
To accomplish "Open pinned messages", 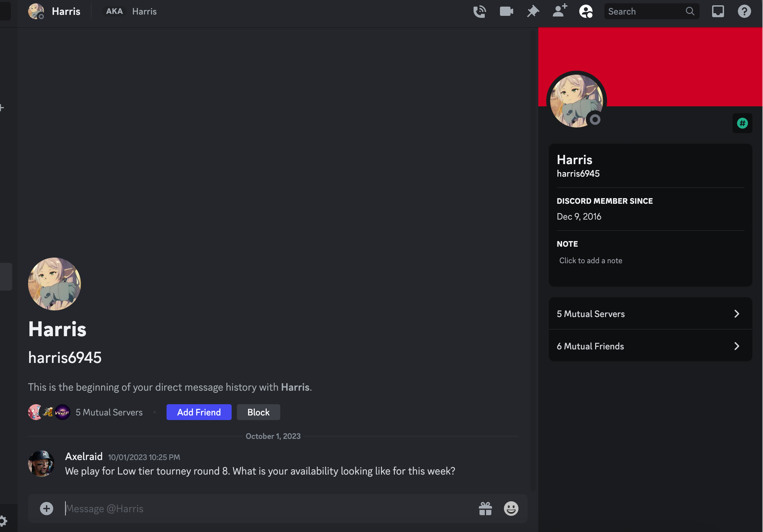I will (x=533, y=12).
